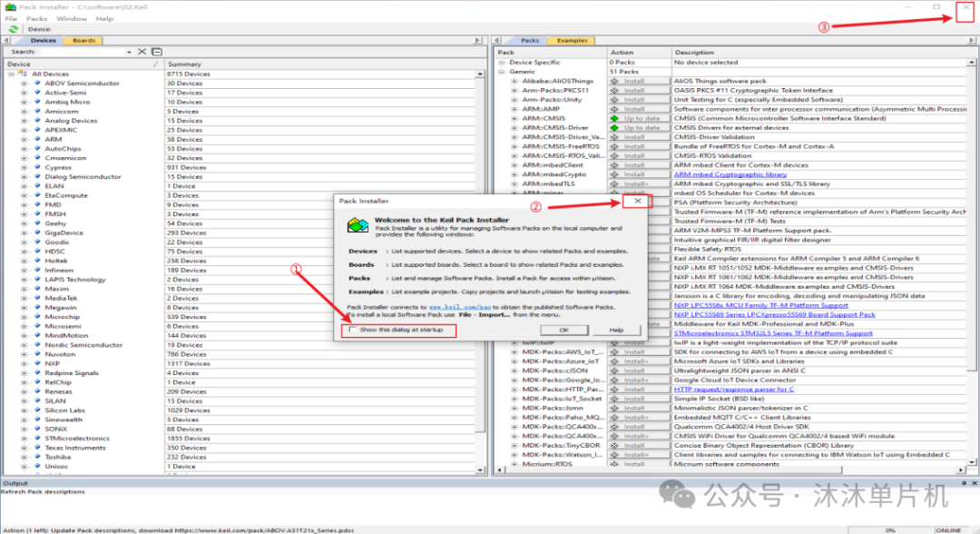Viewport: 980px width, 534px height.
Task: Collapse the All Devices tree node
Action: (11, 74)
